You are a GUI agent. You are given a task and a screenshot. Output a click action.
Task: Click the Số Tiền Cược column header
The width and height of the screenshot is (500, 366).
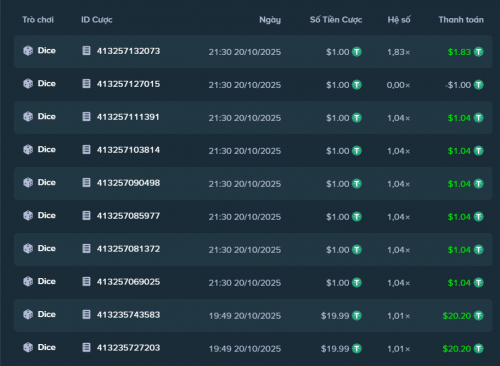point(336,20)
